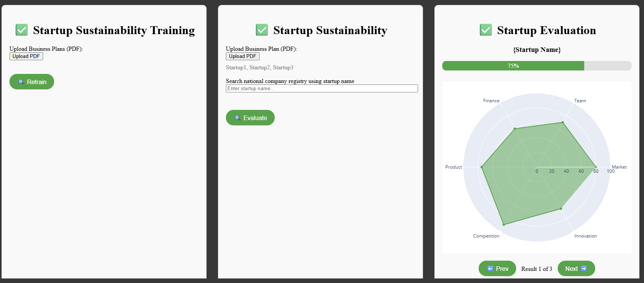The width and height of the screenshot is (644, 283).
Task: Click the left arrow icon on Prev
Action: 490,269
